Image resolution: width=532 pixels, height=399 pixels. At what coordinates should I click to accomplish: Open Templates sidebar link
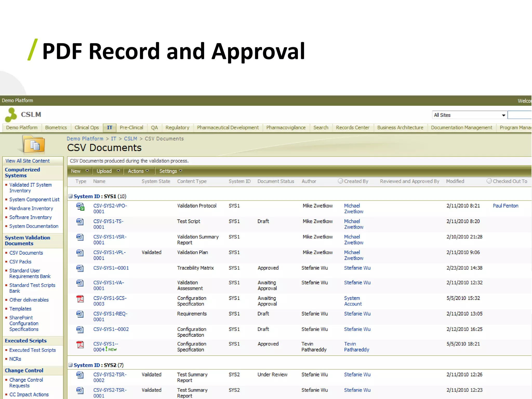20,309
